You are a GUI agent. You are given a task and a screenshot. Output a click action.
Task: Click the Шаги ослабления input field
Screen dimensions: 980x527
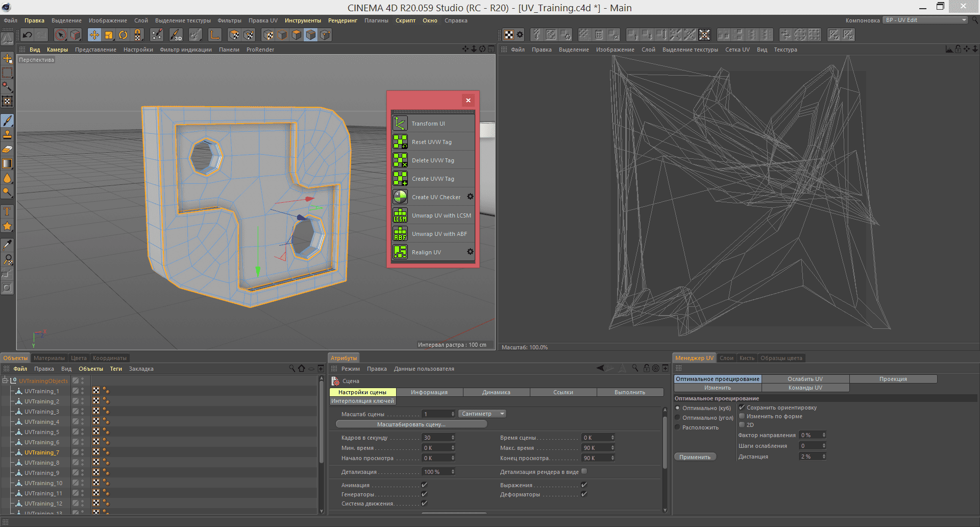point(810,446)
